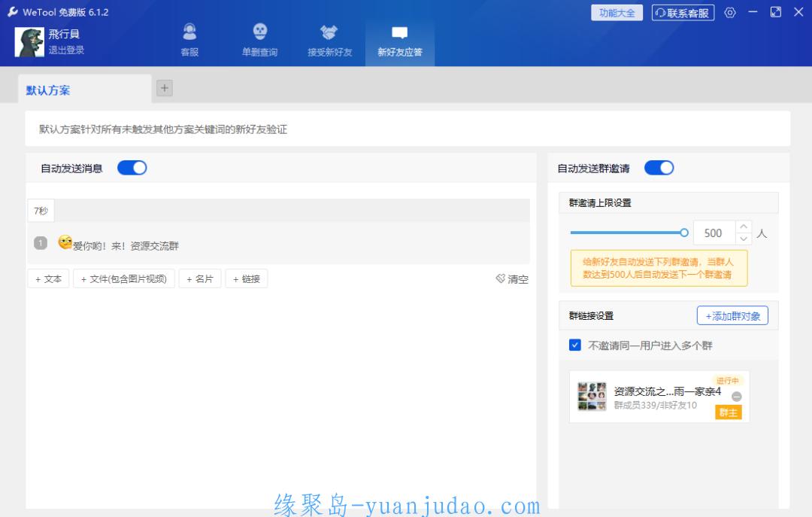Decrease group limit with down arrow
Viewport: 812px width, 517px height.
coord(744,239)
